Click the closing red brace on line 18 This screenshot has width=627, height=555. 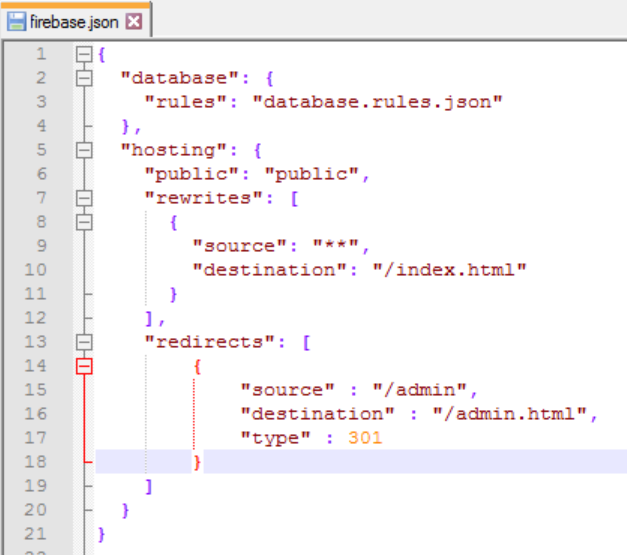(198, 462)
